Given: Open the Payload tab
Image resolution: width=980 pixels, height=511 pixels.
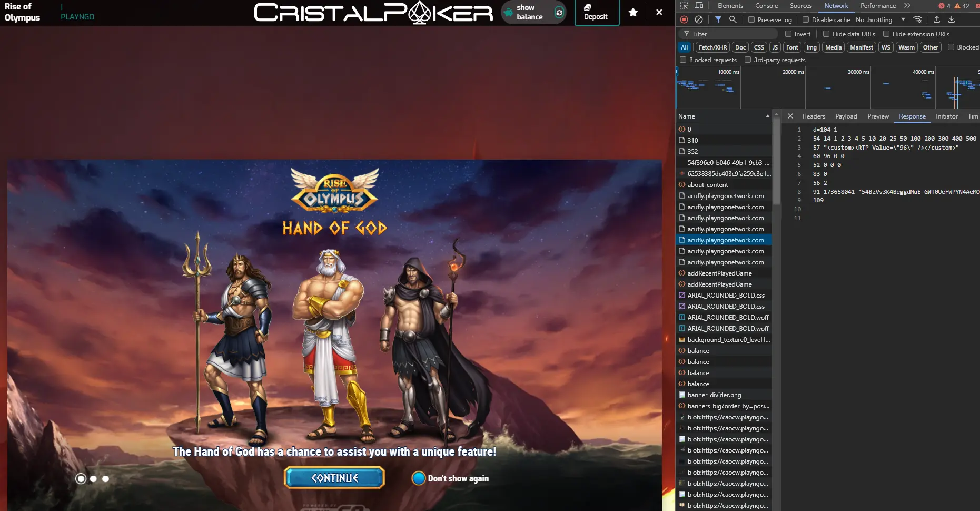Looking at the screenshot, I should pyautogui.click(x=846, y=116).
